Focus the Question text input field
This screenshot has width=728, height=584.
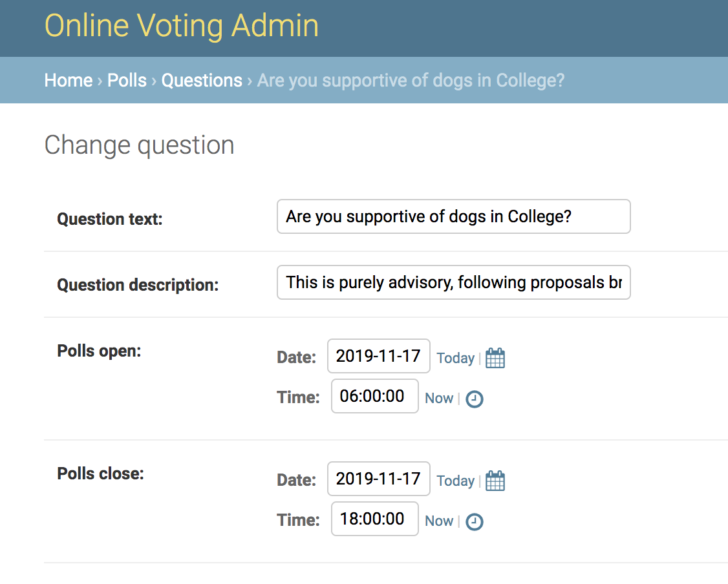point(453,216)
